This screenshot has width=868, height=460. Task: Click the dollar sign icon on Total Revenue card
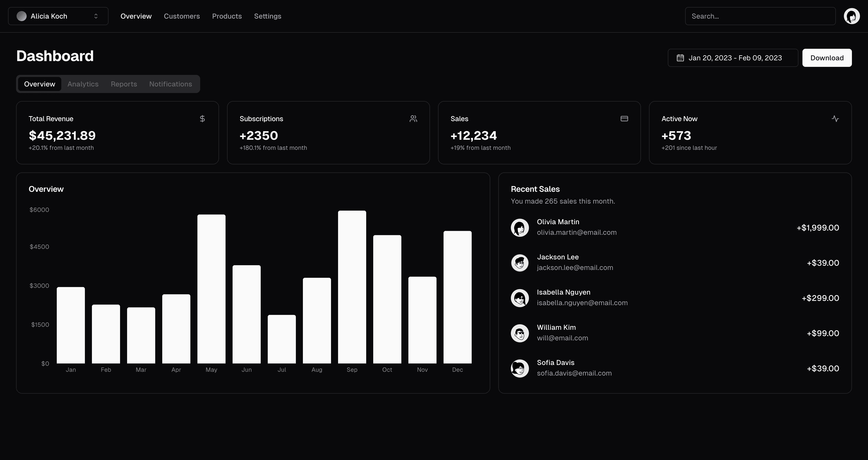202,118
